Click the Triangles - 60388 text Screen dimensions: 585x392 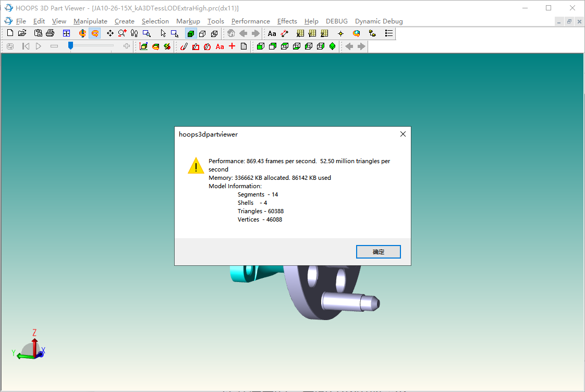[260, 211]
